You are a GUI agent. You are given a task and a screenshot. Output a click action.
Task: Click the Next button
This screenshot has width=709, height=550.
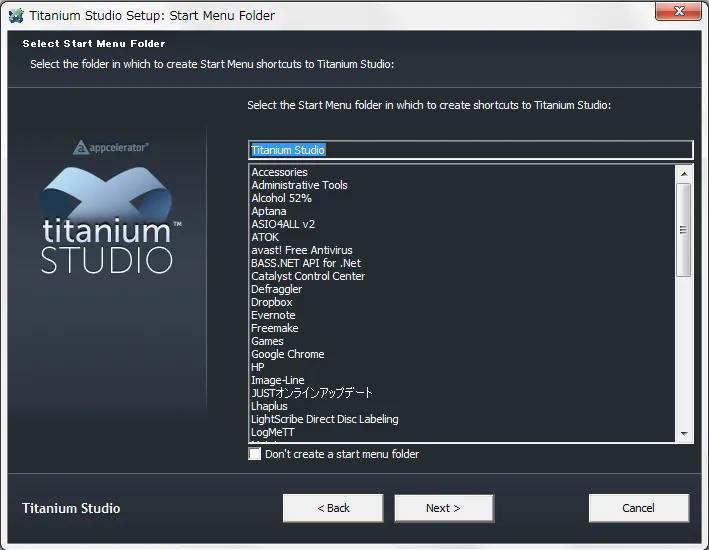tap(443, 508)
